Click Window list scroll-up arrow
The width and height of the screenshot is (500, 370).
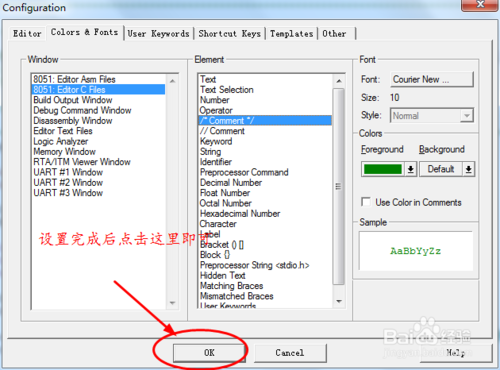[172, 81]
